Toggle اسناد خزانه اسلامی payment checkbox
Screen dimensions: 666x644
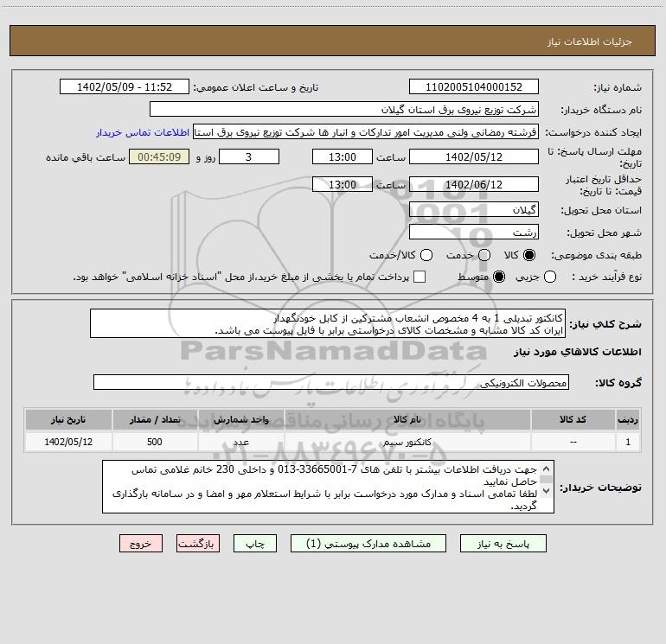coord(419,277)
